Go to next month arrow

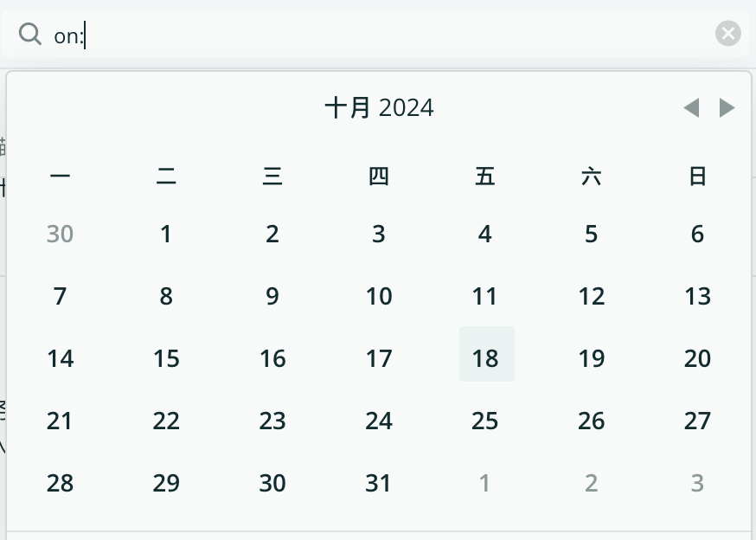pos(727,107)
